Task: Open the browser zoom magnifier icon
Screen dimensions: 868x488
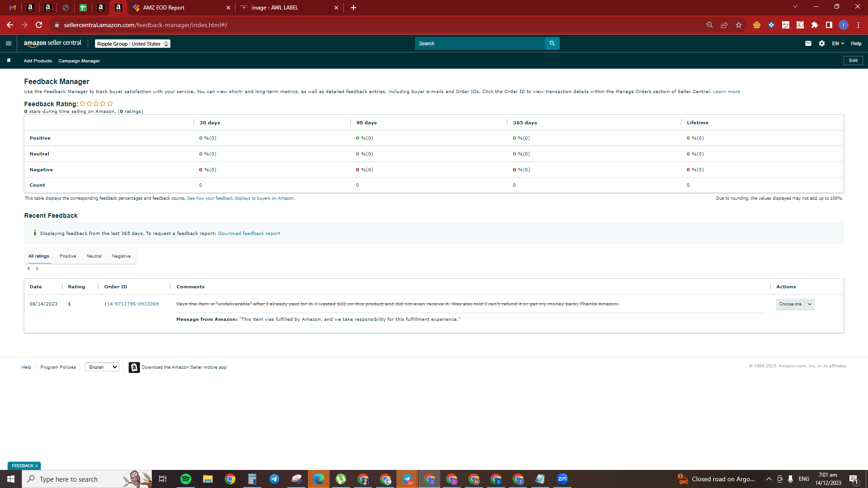Action: (x=710, y=25)
